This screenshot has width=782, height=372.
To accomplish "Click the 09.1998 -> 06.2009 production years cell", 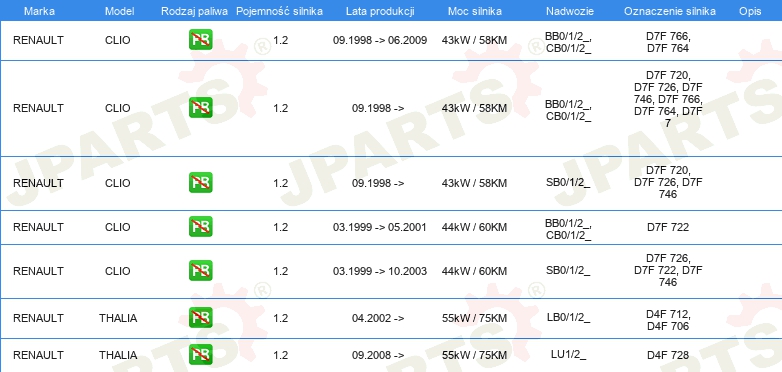I will (380, 40).
